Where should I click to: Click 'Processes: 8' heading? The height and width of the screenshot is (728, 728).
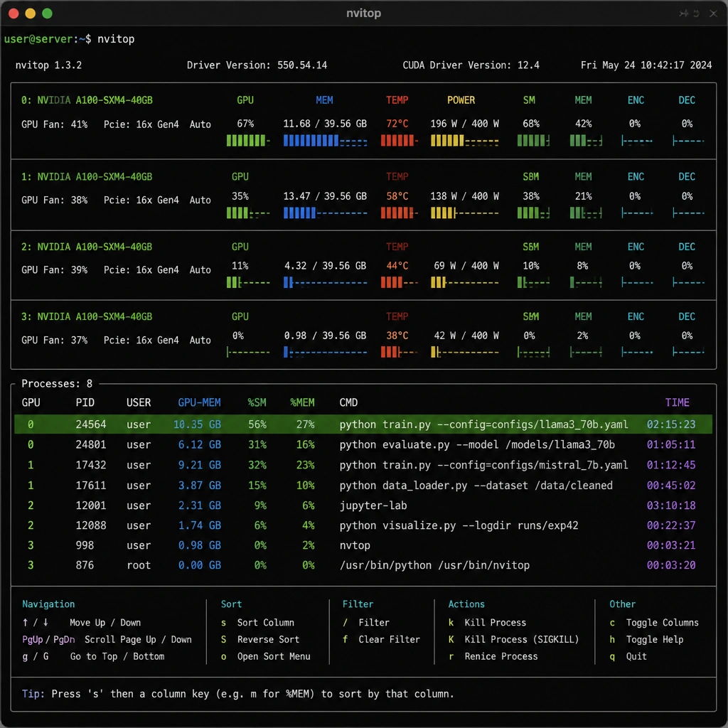(x=57, y=383)
